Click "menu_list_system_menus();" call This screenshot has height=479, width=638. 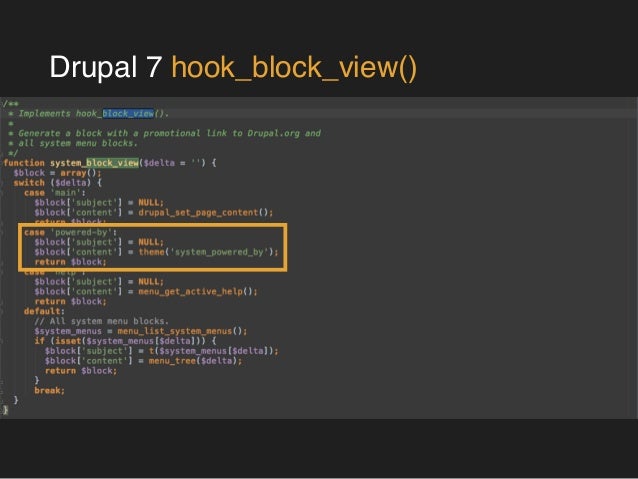[182, 331]
